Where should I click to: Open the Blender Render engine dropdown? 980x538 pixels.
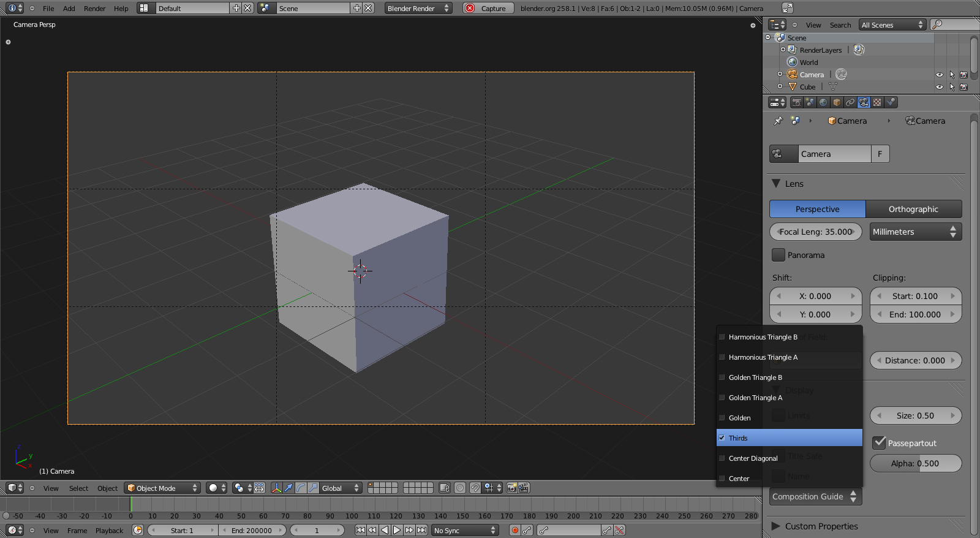(x=419, y=8)
